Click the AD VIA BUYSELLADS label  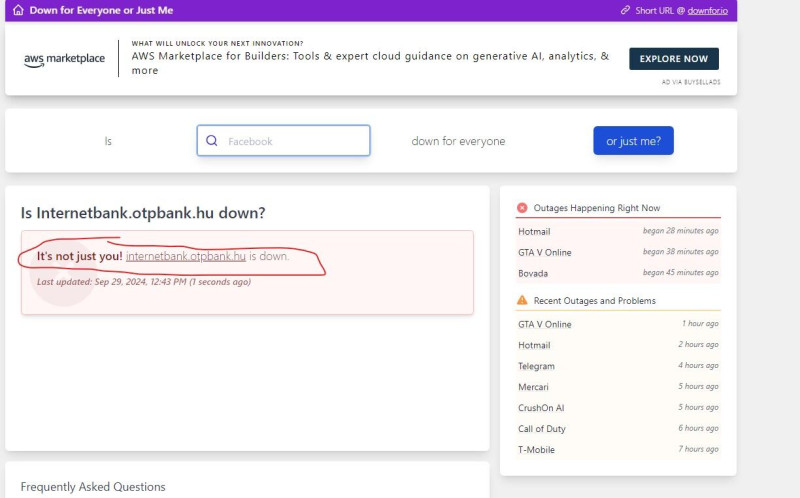[x=691, y=82]
